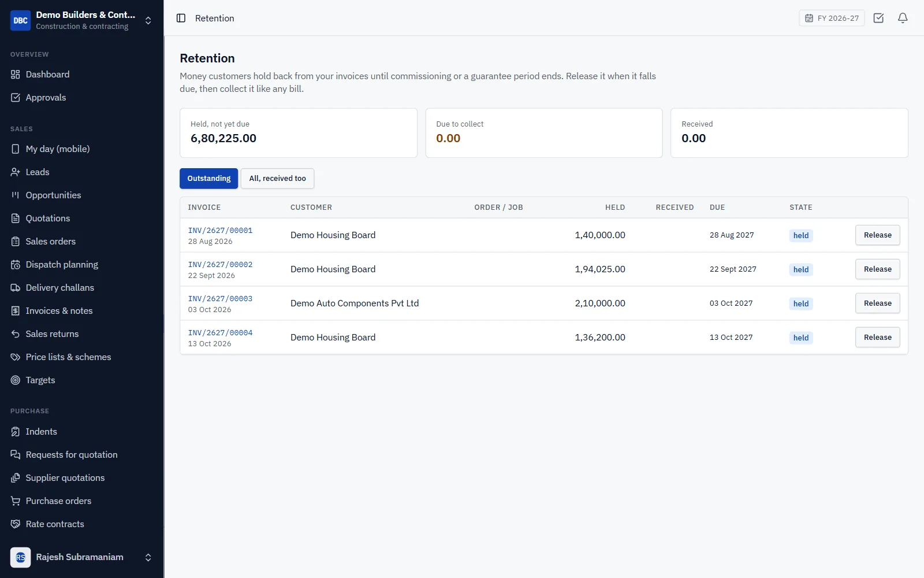Open the FY 2026-27 year selector
The height and width of the screenshot is (578, 924).
point(832,18)
